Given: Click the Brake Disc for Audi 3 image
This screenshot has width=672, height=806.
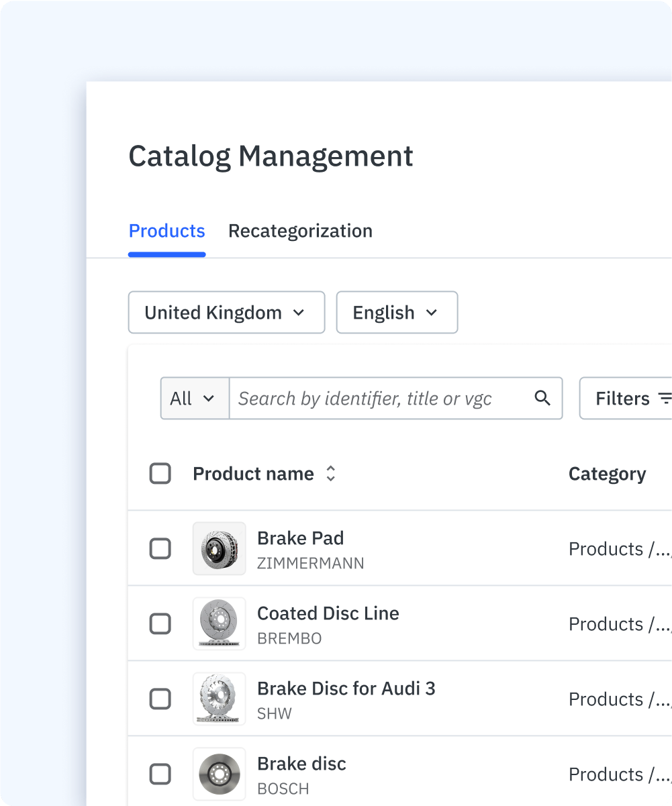Looking at the screenshot, I should (219, 699).
